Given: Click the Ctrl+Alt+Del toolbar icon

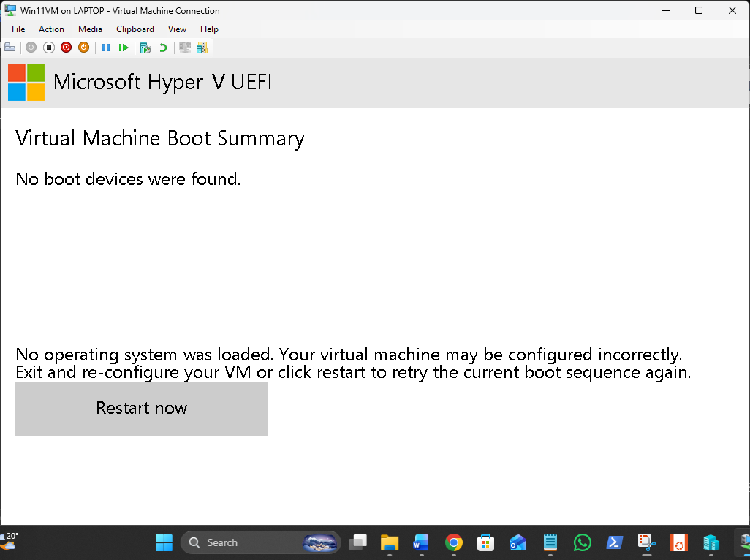Looking at the screenshot, I should click(10, 48).
